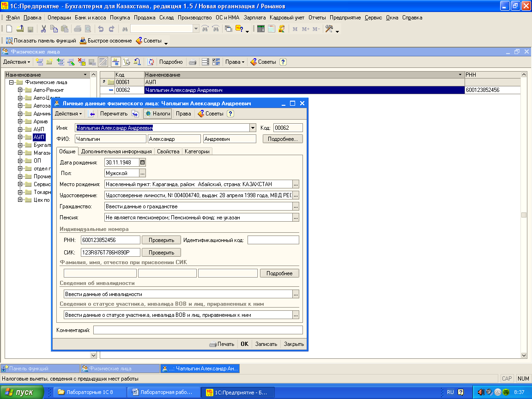Click into the Идентификационный код input field
This screenshot has height=399, width=532.
273,240
